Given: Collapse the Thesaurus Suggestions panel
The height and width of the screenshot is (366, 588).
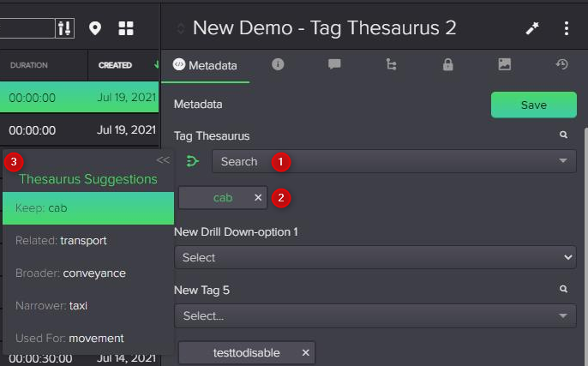Looking at the screenshot, I should click(163, 160).
